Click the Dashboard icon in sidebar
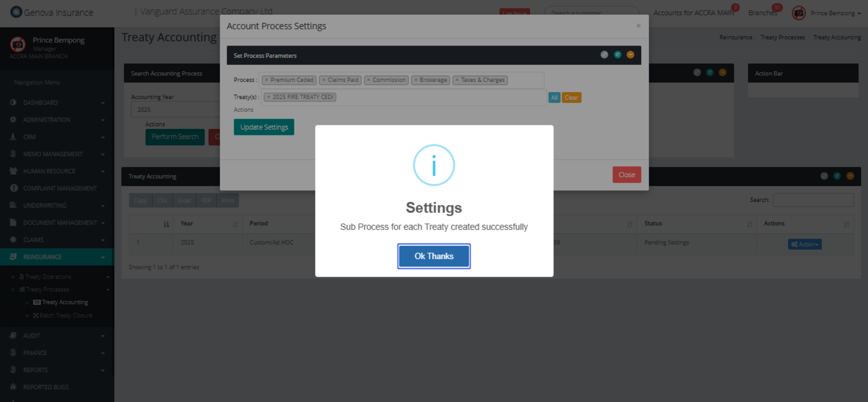Screen dimensions: 868x402 pyautogui.click(x=13, y=102)
